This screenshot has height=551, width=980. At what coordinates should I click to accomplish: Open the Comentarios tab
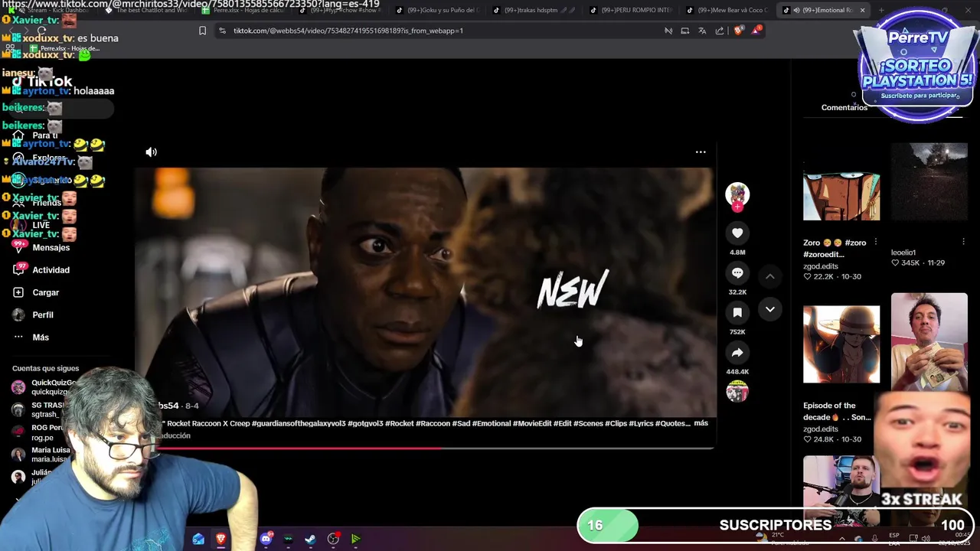tap(844, 108)
